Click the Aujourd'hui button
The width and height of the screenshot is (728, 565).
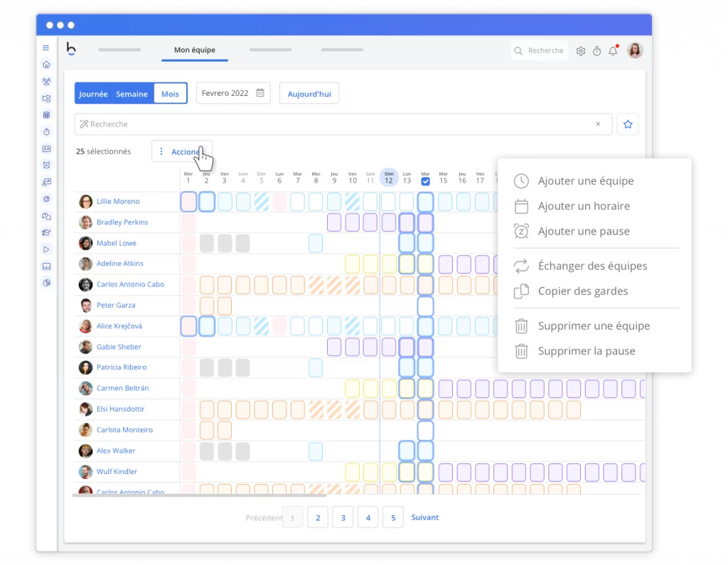click(309, 94)
